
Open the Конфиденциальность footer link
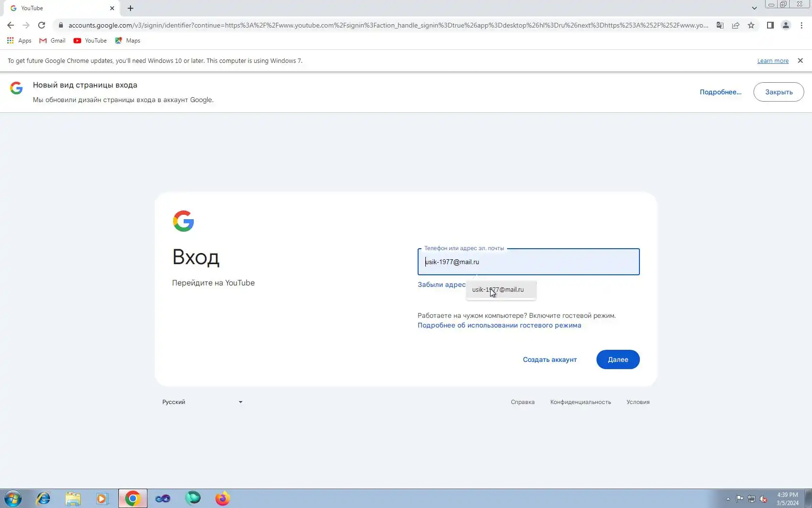click(x=580, y=402)
